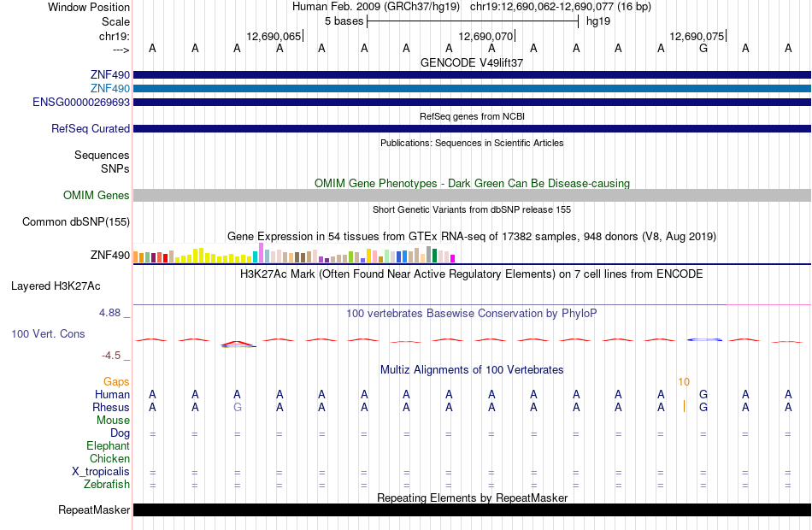This screenshot has height=530, width=812.
Task: Click the gray OMIM Genes bar
Action: coord(472,195)
